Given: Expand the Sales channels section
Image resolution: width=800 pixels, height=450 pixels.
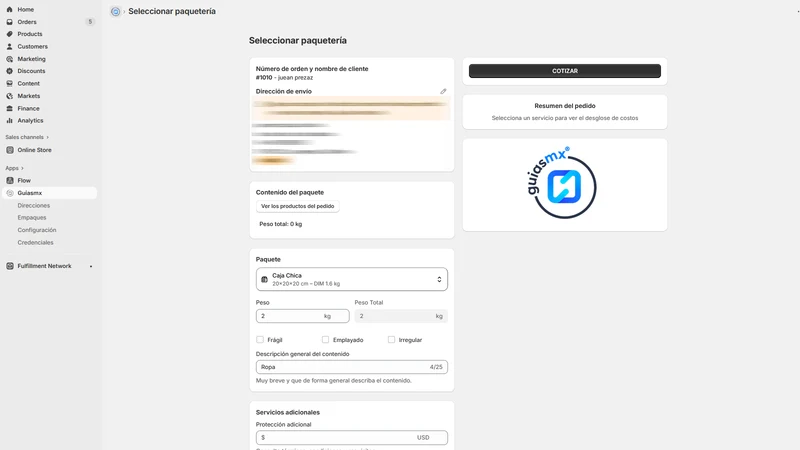Looking at the screenshot, I should (x=27, y=137).
